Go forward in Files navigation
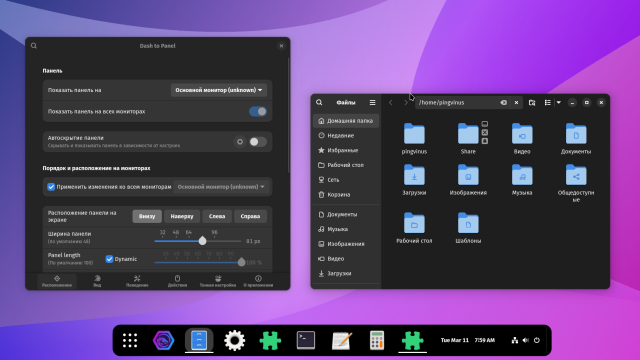Viewport: 640px width, 360px height. pos(405,102)
